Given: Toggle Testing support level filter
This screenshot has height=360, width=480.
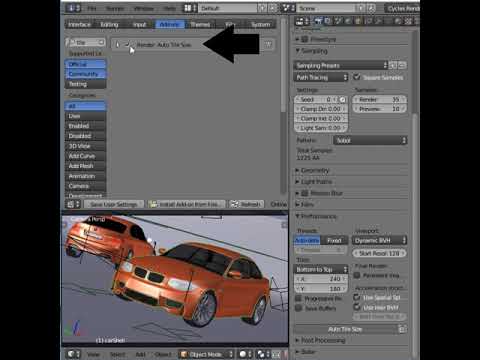Looking at the screenshot, I should click(x=85, y=84).
